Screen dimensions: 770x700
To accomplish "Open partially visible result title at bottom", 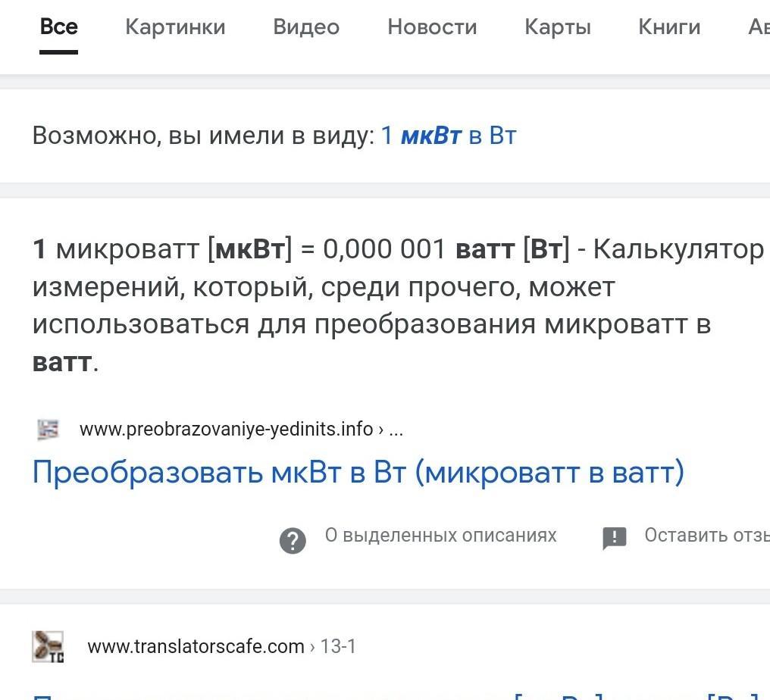I will point(394,694).
